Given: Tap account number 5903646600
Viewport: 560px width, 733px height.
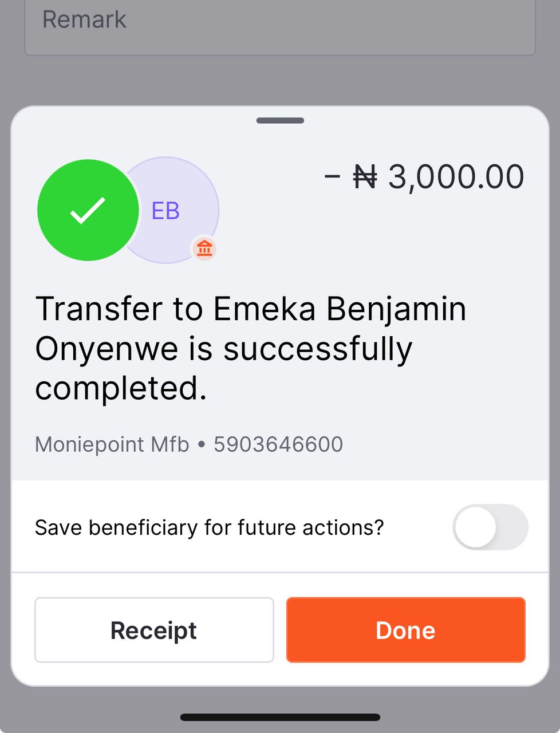Looking at the screenshot, I should pos(278,444).
